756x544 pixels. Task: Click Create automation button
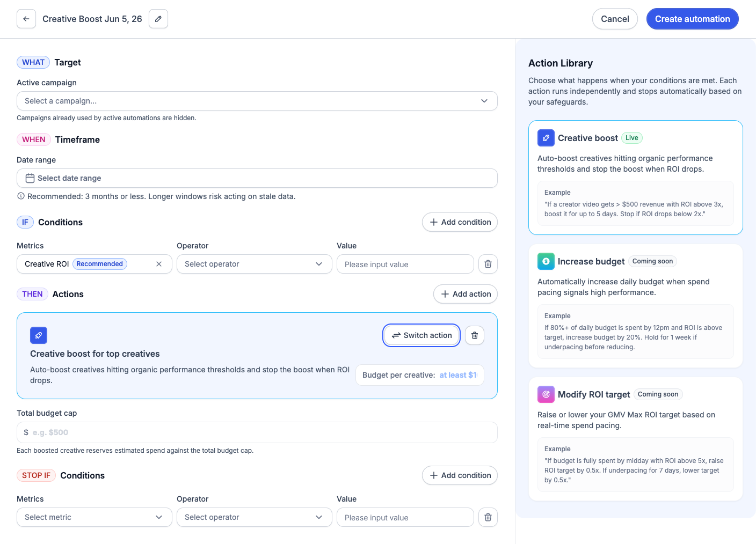(x=693, y=19)
